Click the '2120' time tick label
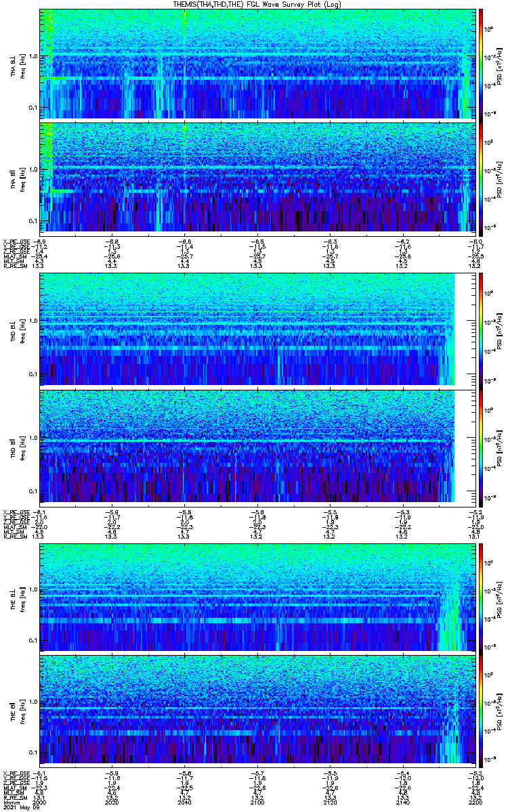 [331, 803]
